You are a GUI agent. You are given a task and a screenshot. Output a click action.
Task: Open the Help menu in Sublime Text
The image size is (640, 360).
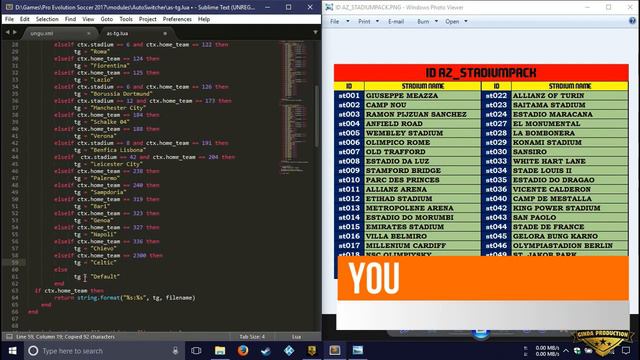[x=204, y=19]
